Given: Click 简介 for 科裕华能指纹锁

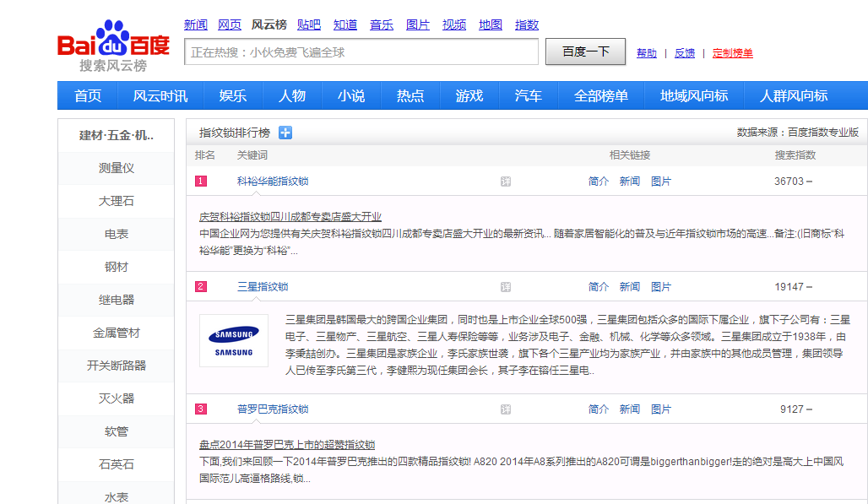Looking at the screenshot, I should point(599,182).
